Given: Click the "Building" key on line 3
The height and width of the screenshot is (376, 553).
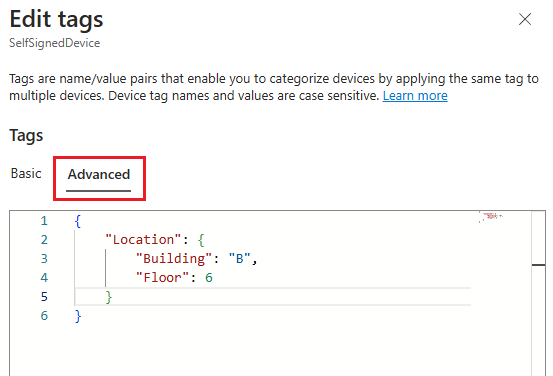Looking at the screenshot, I should 174,259.
